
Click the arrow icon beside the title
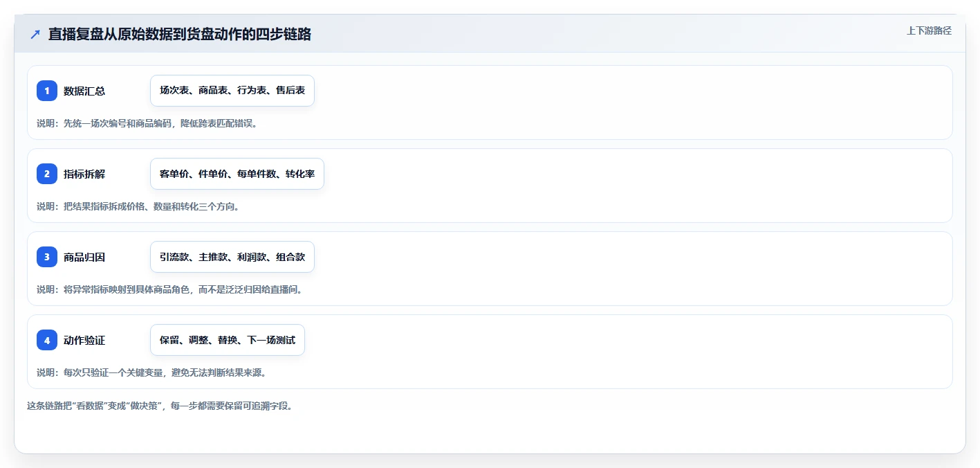coord(35,34)
